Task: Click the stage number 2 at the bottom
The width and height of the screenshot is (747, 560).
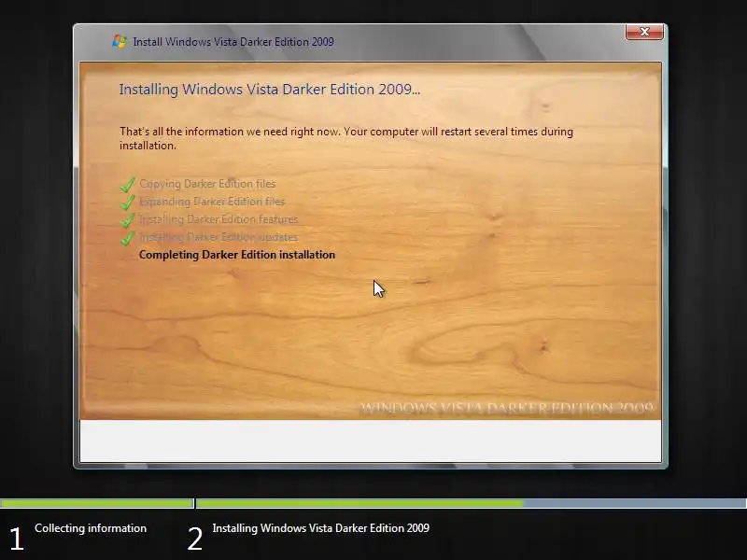Action: [195, 539]
